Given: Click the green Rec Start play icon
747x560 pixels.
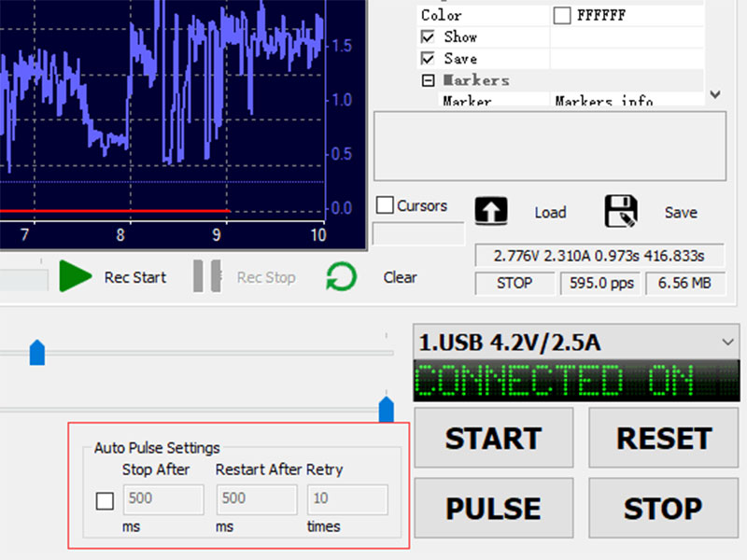Looking at the screenshot, I should (76, 277).
